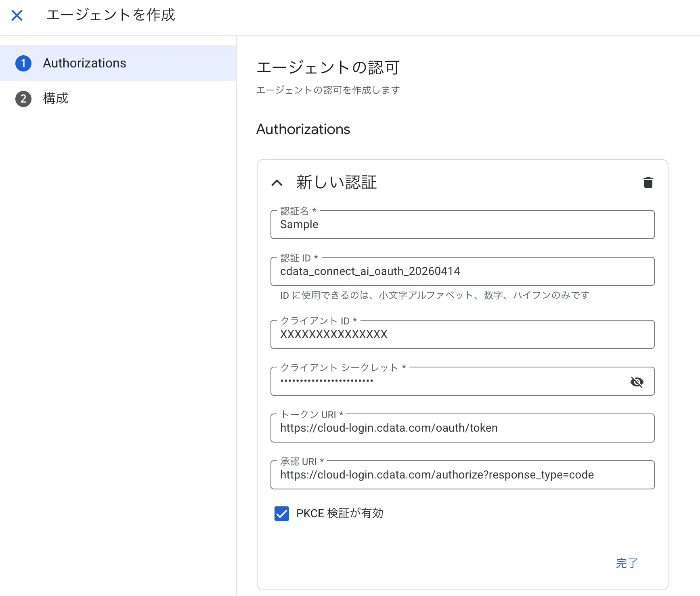The height and width of the screenshot is (596, 700).
Task: Click the crossed-eye icon beside the secret
Action: (637, 382)
